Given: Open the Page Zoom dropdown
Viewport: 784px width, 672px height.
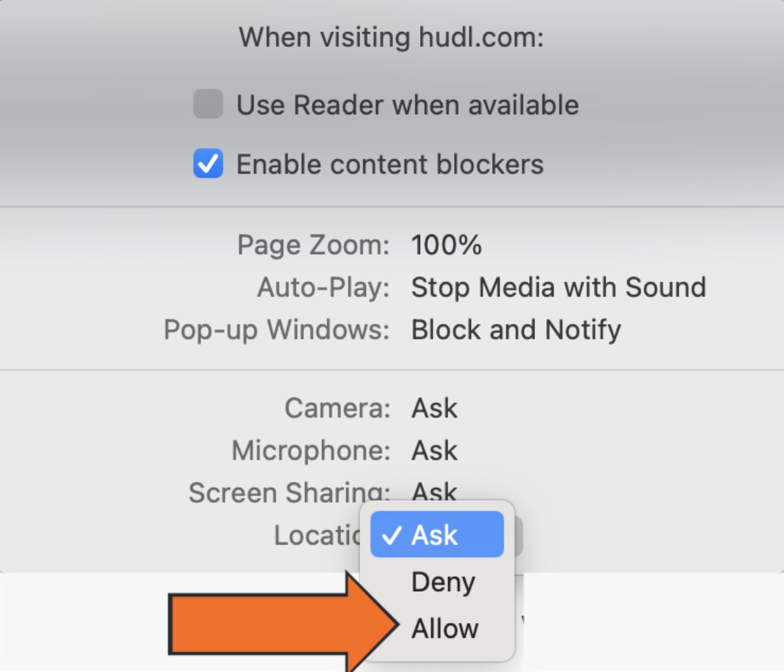Looking at the screenshot, I should [x=447, y=244].
